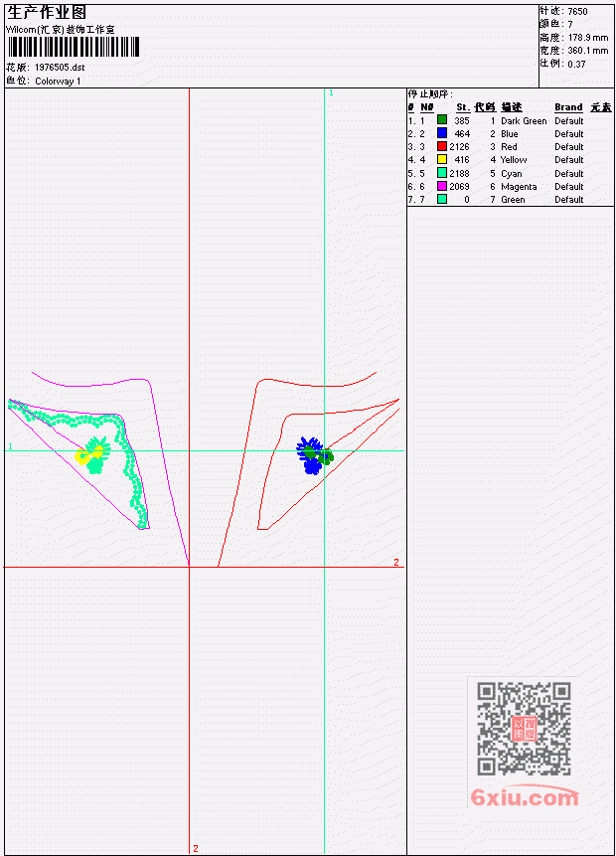The image size is (616, 856).
Task: Click the Dark Green description text
Action: pyautogui.click(x=524, y=120)
